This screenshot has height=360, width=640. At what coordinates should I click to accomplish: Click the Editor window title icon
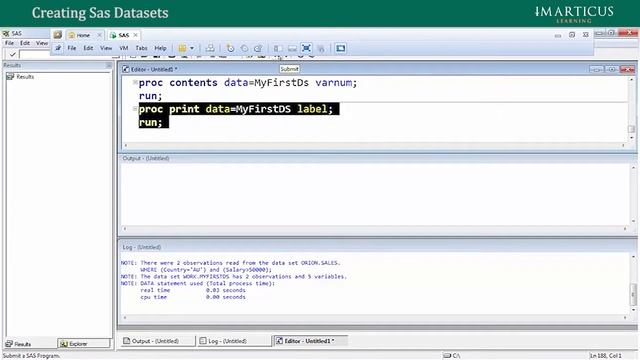(x=126, y=69)
